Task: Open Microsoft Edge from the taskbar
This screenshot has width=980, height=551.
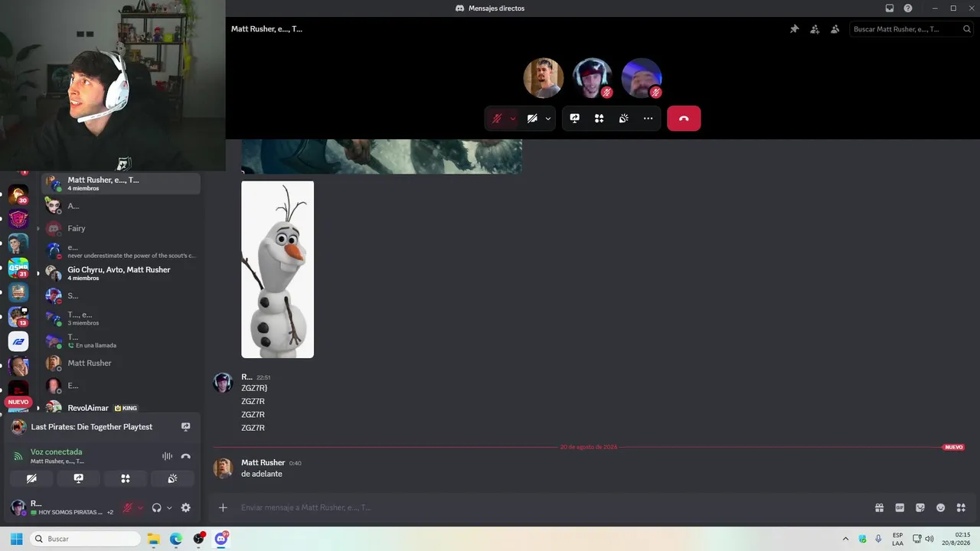Action: [x=176, y=539]
